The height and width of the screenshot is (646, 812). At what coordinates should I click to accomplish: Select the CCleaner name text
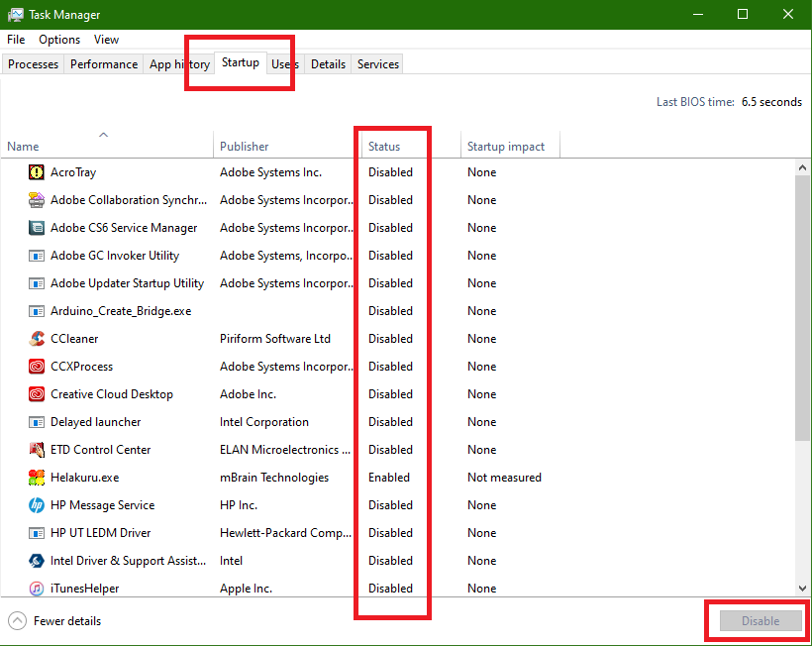(74, 339)
